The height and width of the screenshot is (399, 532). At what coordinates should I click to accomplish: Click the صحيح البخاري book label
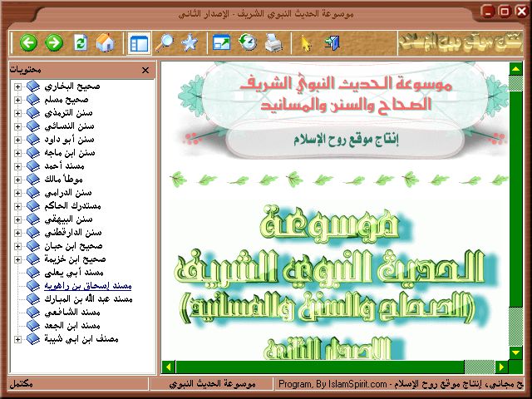point(72,86)
